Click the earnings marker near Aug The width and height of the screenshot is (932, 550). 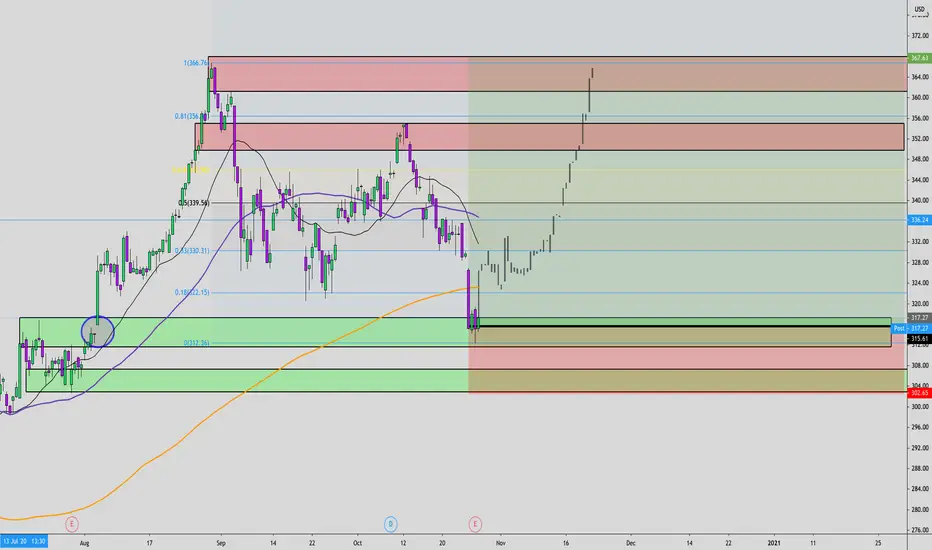click(71, 524)
